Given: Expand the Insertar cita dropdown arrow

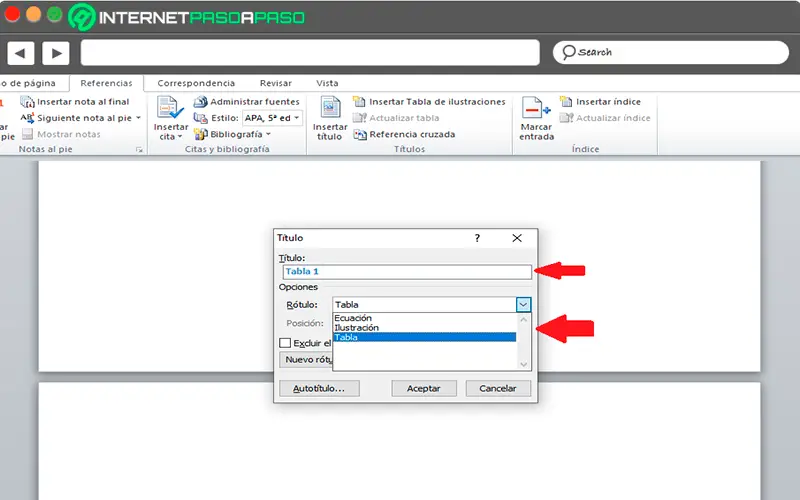Looking at the screenshot, I should pos(180,137).
